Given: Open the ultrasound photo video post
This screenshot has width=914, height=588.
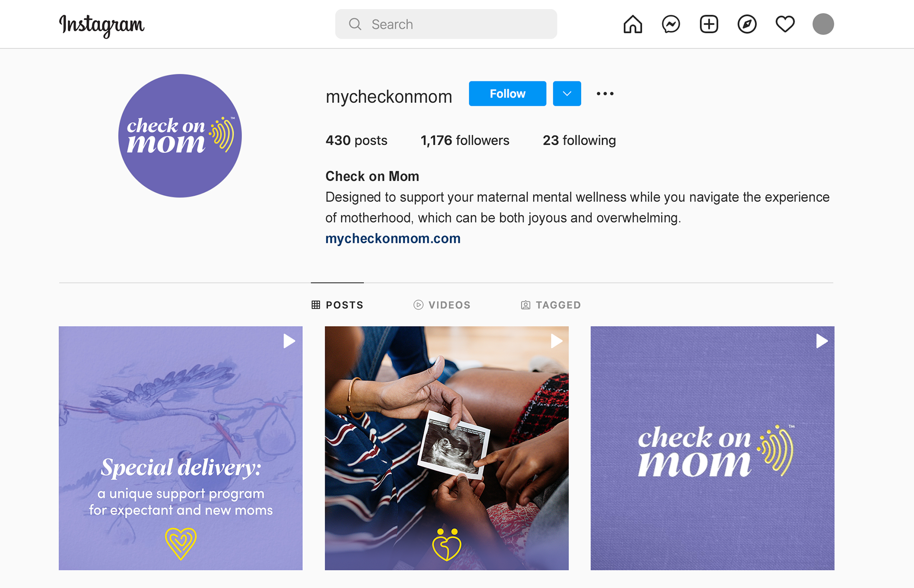Looking at the screenshot, I should coord(447,448).
